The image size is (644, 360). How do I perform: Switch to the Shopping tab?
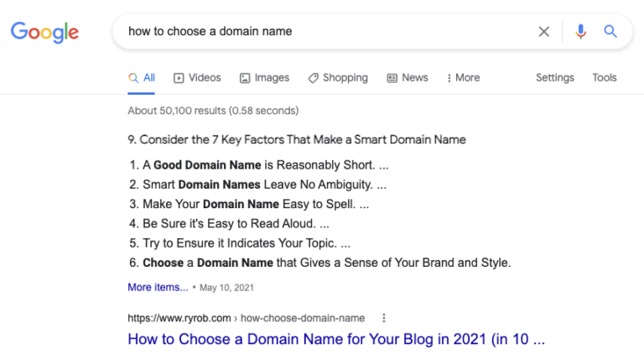(345, 78)
